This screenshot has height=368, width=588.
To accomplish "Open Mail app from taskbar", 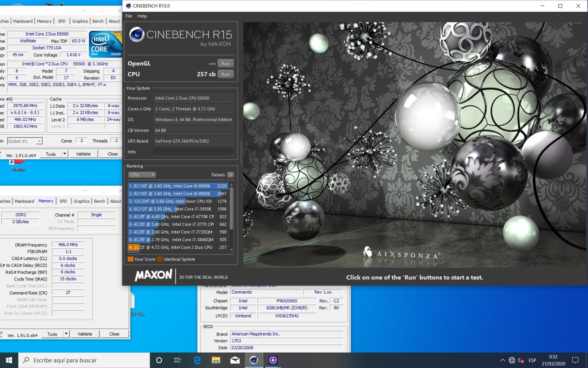I will [x=235, y=360].
